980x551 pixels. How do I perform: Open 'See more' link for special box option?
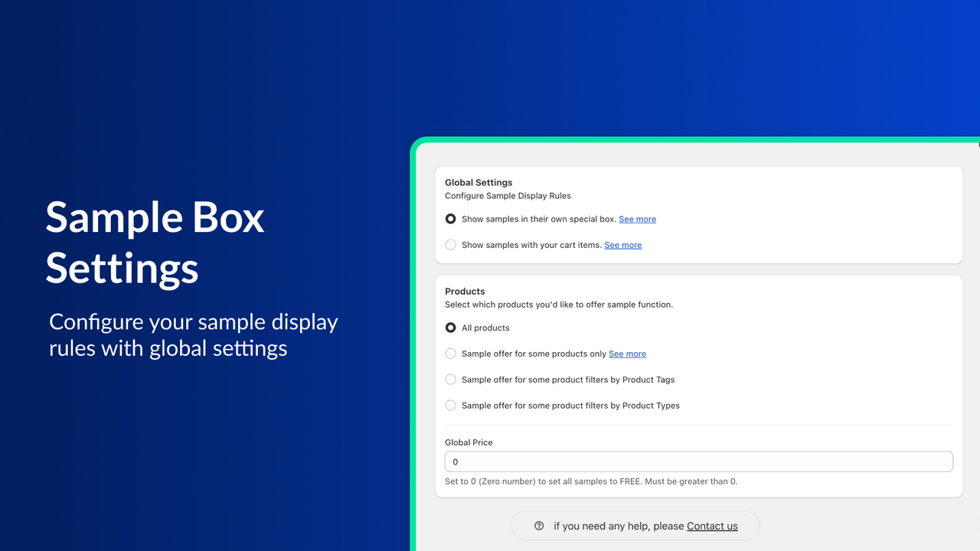point(637,219)
